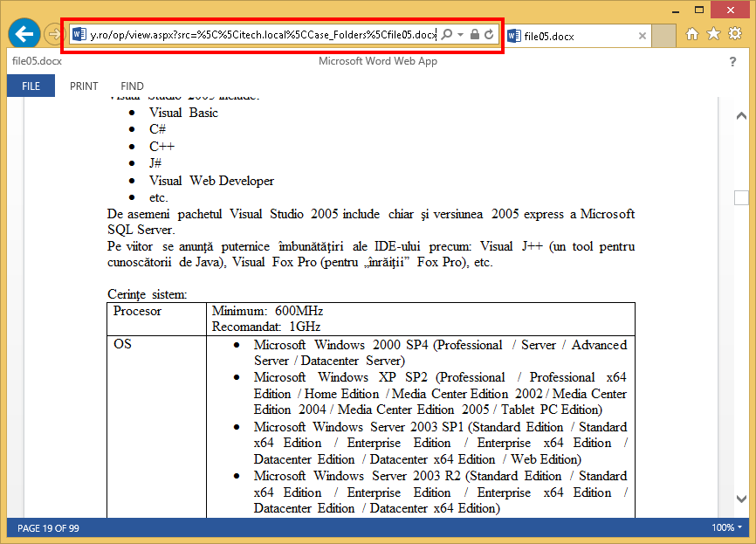Screen dimensions: 756x544
Task: Open a new tab with the blank tab button
Action: (663, 36)
